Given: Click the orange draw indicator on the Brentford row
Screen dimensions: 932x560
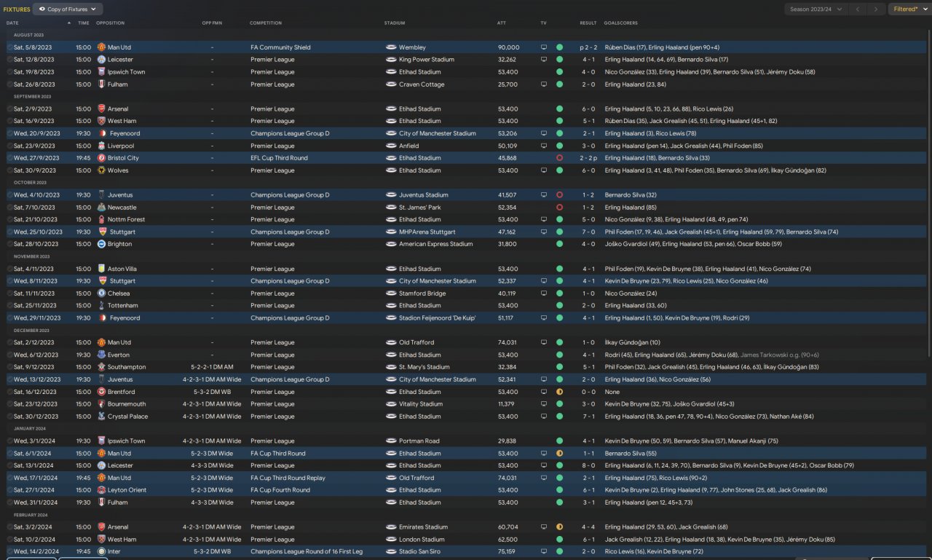Looking at the screenshot, I should click(559, 392).
